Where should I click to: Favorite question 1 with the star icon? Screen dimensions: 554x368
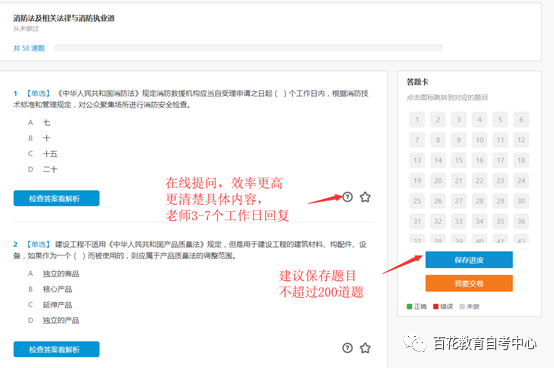click(x=365, y=197)
